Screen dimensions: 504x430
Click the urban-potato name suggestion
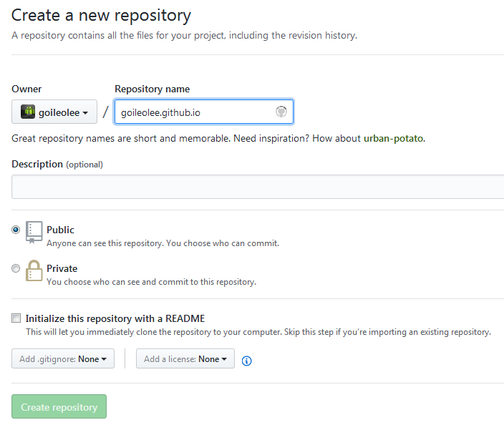pyautogui.click(x=394, y=138)
